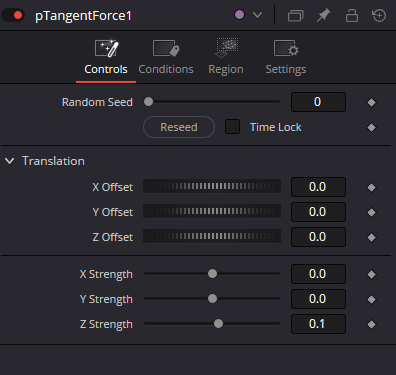Viewport: 396px width, 375px height.
Task: Switch to the Controls tab
Action: [106, 59]
